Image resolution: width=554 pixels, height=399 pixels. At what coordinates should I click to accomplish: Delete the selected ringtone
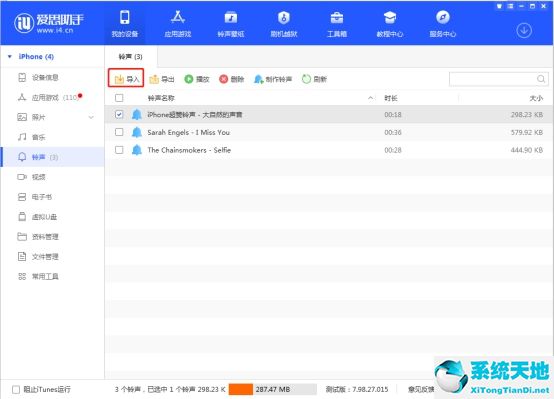[231, 79]
